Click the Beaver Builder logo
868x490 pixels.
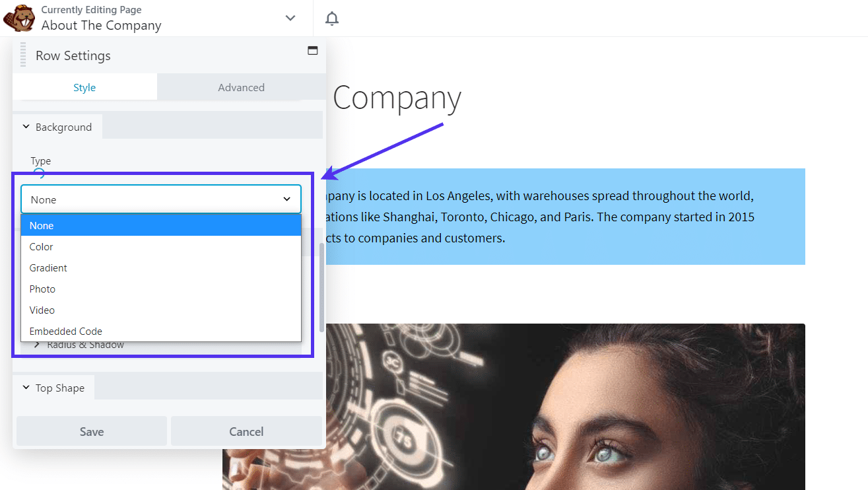(18, 18)
